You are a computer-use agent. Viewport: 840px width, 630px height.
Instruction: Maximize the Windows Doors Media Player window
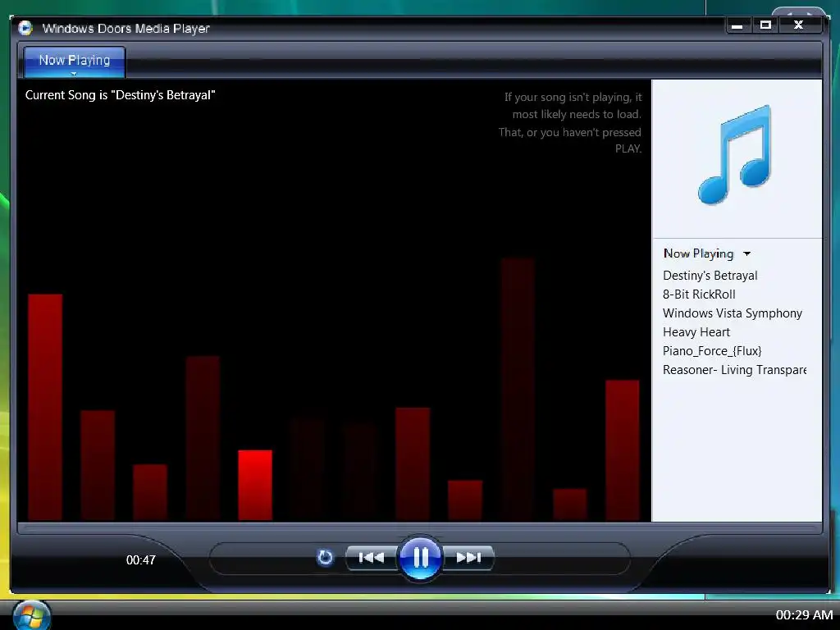765,25
